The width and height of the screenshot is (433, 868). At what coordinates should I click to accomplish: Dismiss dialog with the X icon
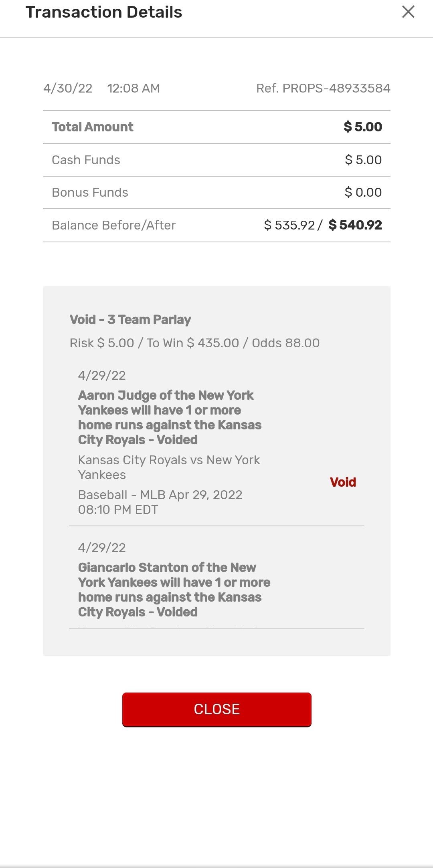point(408,12)
